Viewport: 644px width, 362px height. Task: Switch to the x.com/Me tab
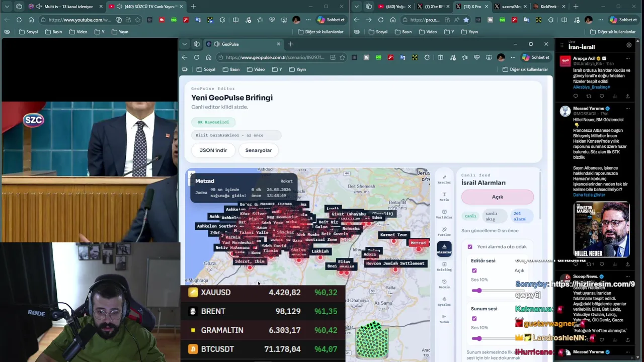[510, 7]
